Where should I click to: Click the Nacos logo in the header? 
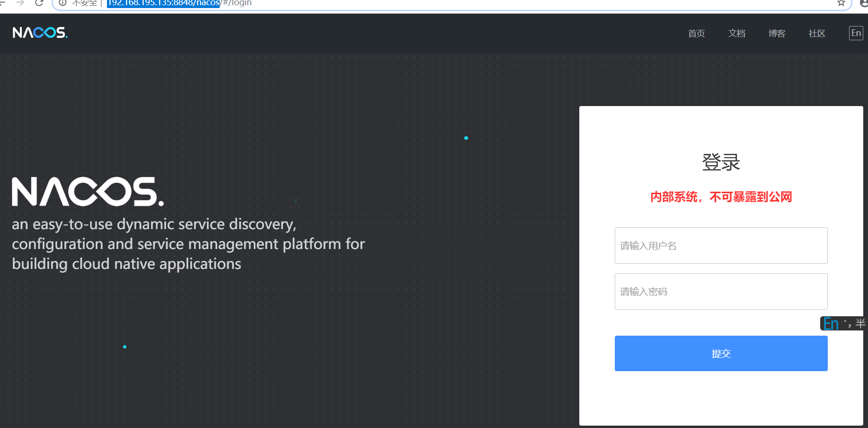point(40,33)
